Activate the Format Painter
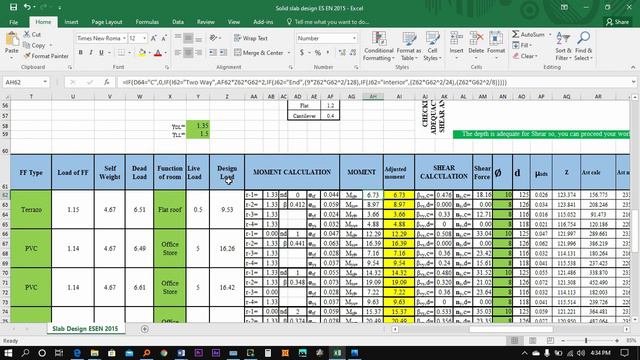640x360 pixels. pos(46,56)
